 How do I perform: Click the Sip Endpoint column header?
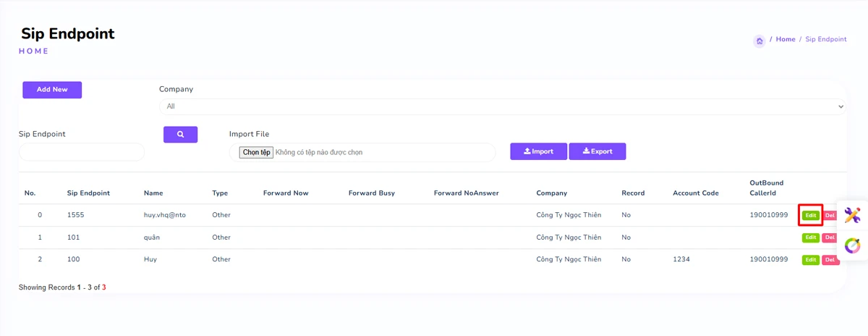[x=88, y=193]
